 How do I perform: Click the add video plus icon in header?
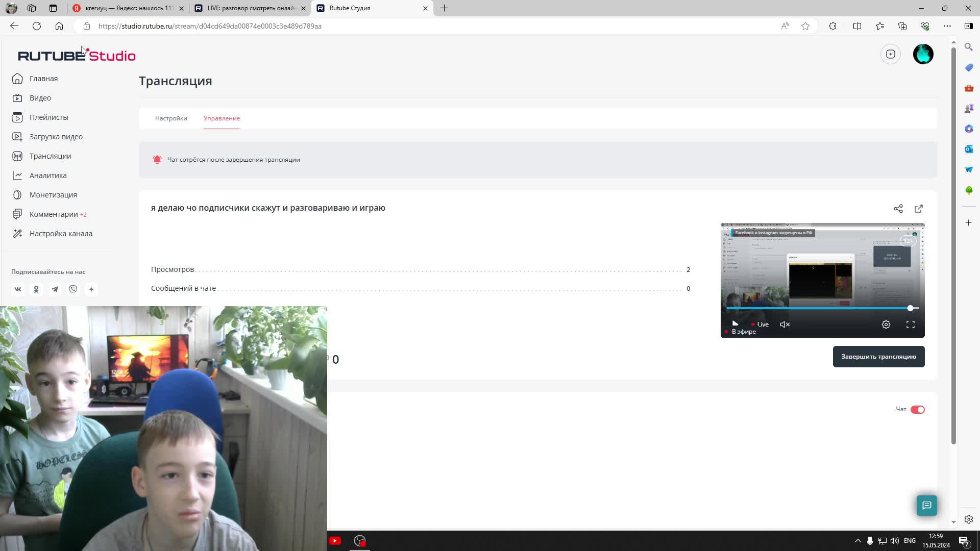click(891, 54)
